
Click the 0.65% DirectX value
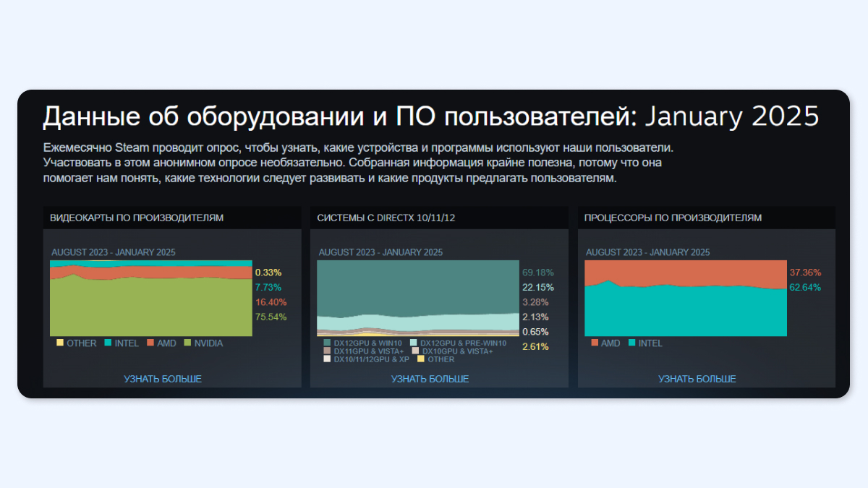535,332
